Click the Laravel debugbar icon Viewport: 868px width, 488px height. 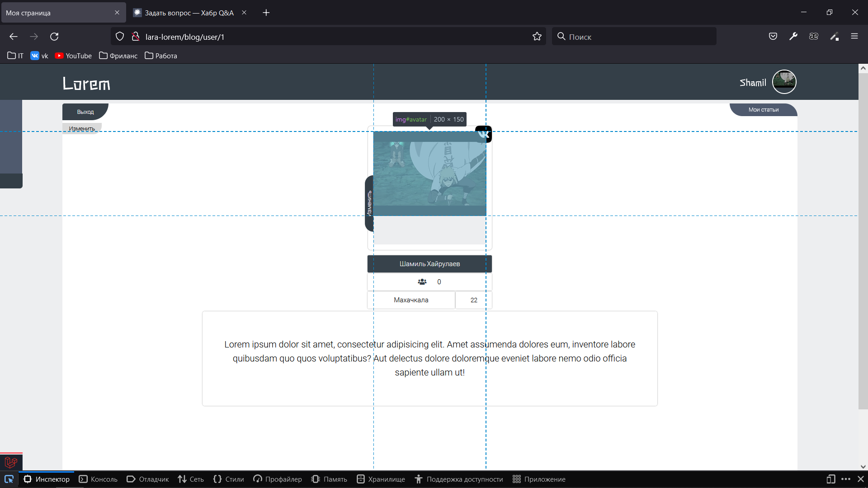11,462
